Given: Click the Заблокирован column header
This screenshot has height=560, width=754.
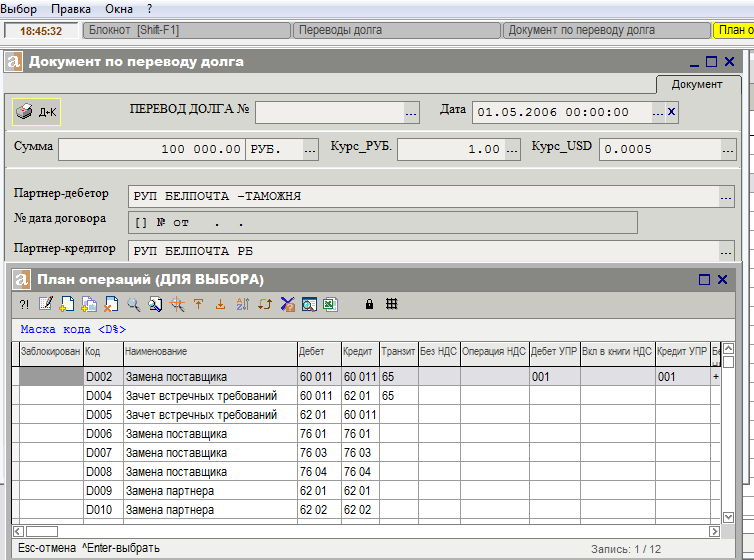Looking at the screenshot, I should pos(51,354).
